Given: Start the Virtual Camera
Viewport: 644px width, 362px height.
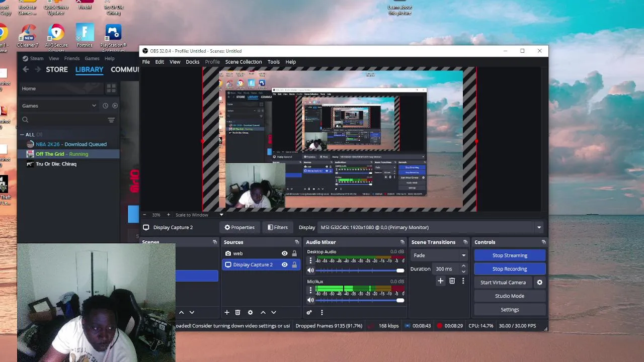Looking at the screenshot, I should (x=503, y=283).
